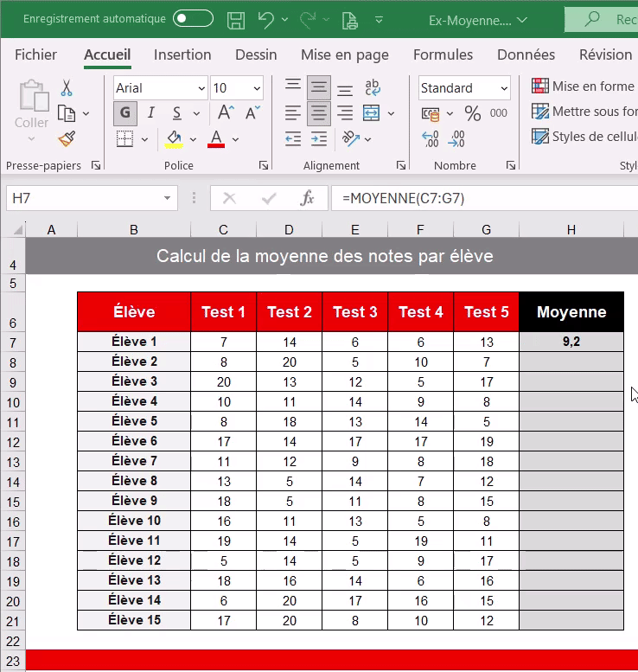Apply thousands separator 000 style
The image size is (638, 672).
pyautogui.click(x=498, y=113)
